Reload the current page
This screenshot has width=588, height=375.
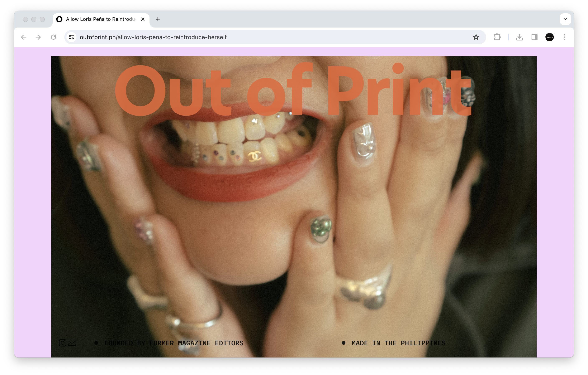pyautogui.click(x=53, y=37)
